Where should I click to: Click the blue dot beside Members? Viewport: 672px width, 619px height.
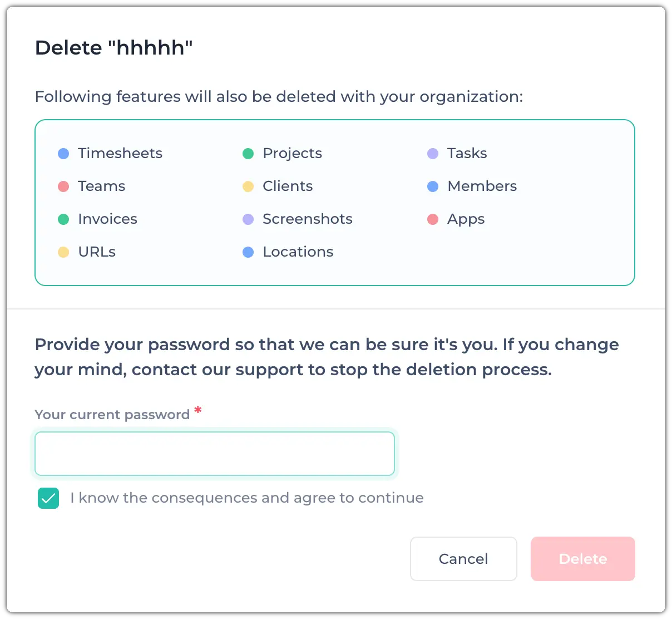[433, 186]
